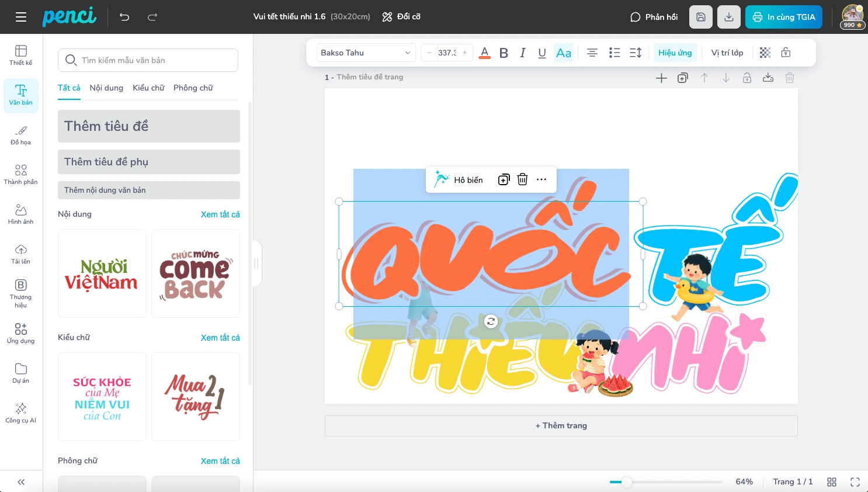The image size is (868, 492).
Task: Toggle text case with Aa button
Action: click(x=564, y=53)
